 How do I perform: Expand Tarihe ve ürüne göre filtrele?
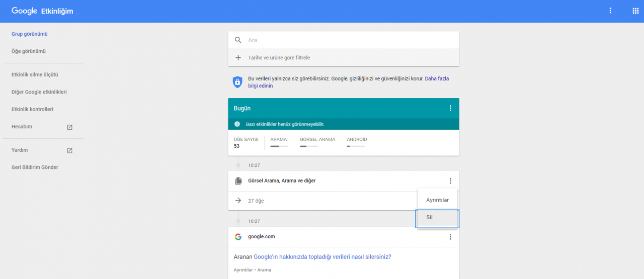[279, 58]
